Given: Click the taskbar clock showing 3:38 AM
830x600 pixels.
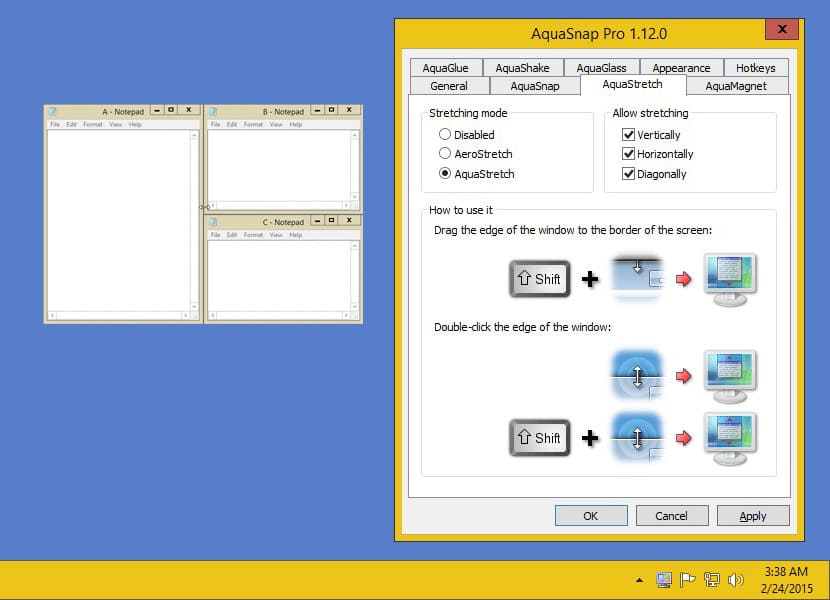Looking at the screenshot, I should 787,580.
